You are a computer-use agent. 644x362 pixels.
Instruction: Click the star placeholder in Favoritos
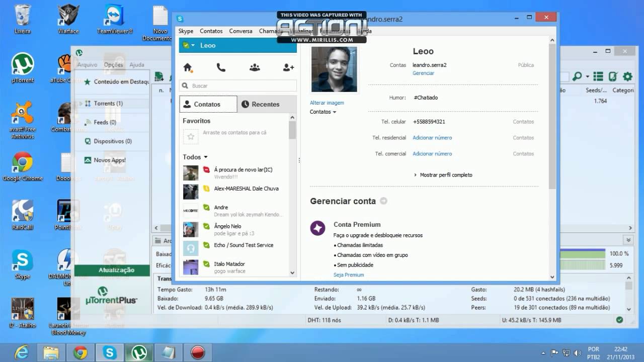[x=190, y=136]
